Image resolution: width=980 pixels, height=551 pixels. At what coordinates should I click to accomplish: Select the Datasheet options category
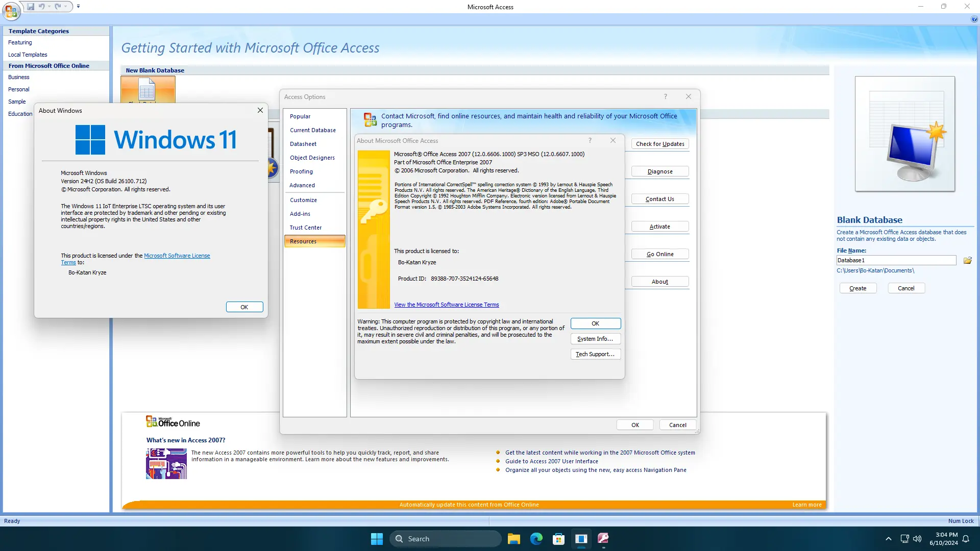(314, 144)
